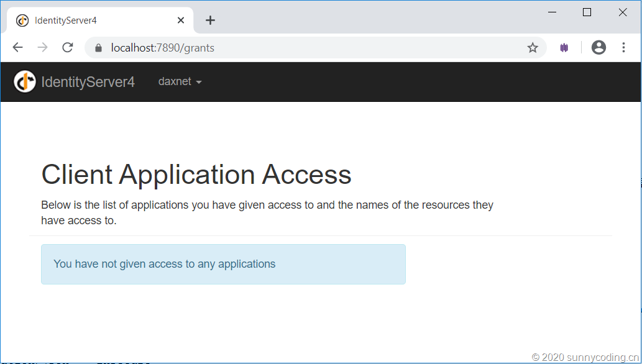Close the Chrome window
This screenshot has height=364, width=642.
tap(623, 12)
